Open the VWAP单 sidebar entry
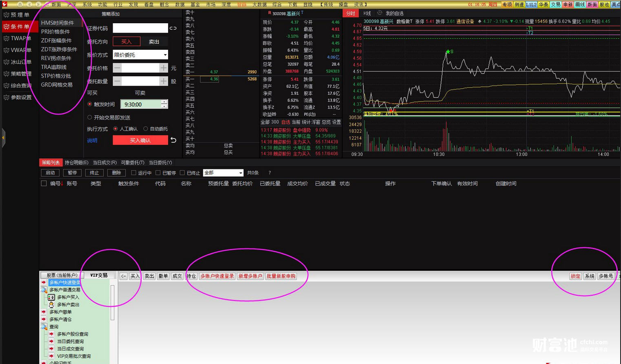Screen dimensions: 621x364 [20, 50]
